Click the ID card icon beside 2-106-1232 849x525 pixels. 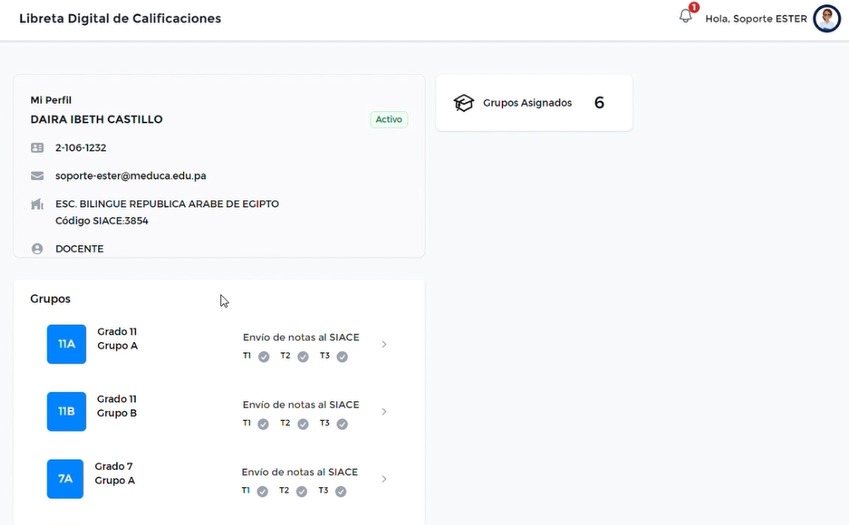37,148
